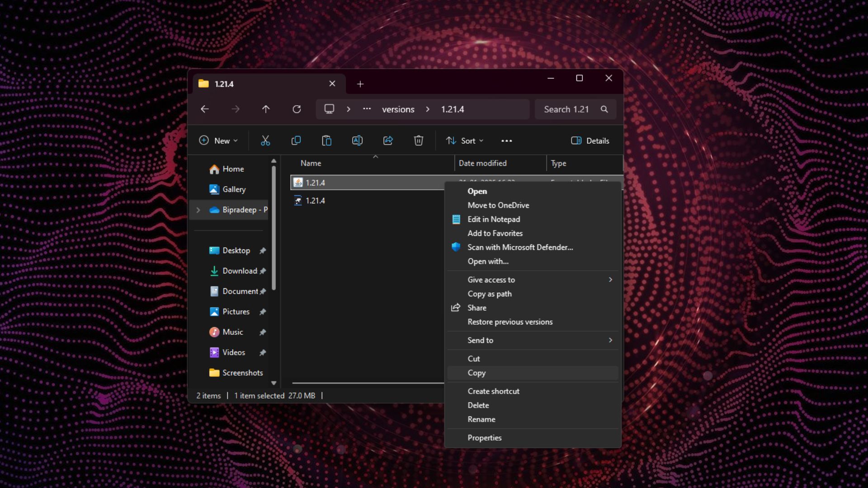Click the Copy toolbar icon
The image size is (868, 488).
coord(296,141)
